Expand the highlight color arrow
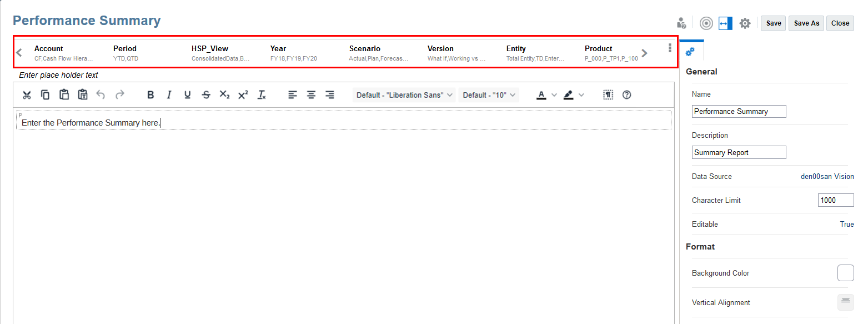The width and height of the screenshot is (868, 324). (581, 95)
